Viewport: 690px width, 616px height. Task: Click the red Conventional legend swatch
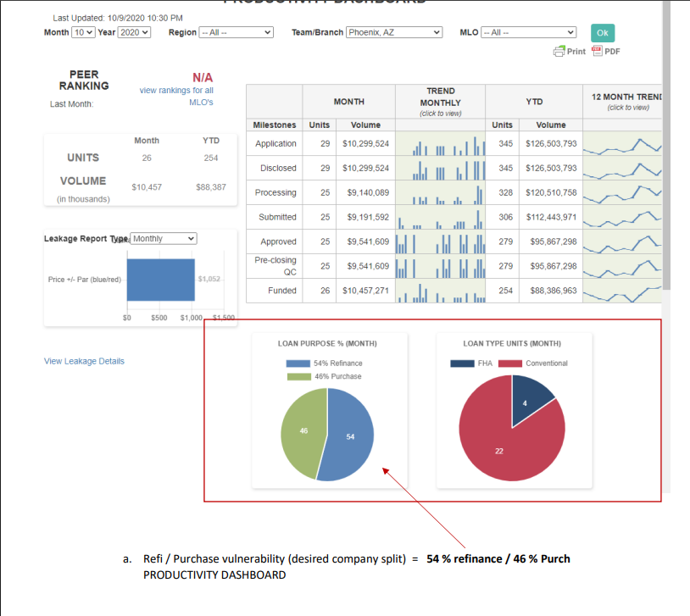click(510, 363)
